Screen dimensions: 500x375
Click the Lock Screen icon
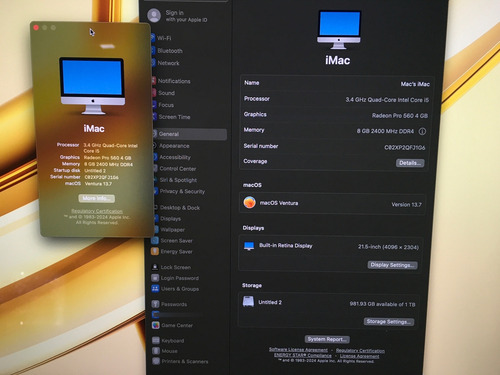click(155, 267)
